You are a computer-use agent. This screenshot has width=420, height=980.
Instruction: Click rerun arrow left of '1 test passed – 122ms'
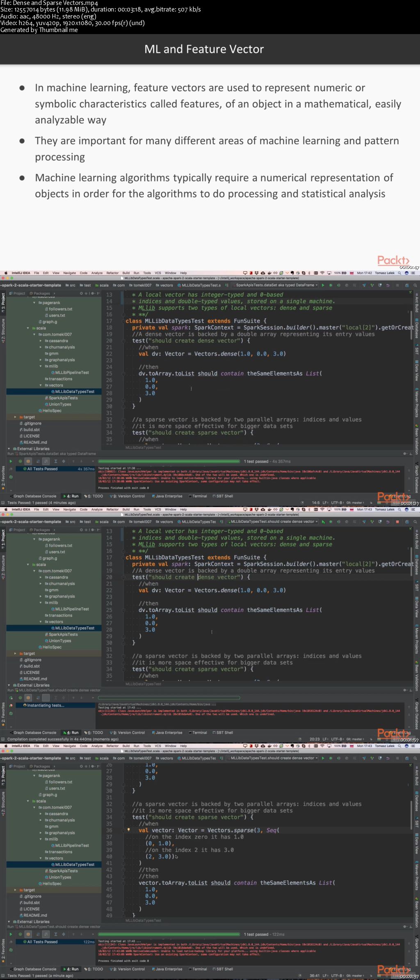tap(11, 934)
